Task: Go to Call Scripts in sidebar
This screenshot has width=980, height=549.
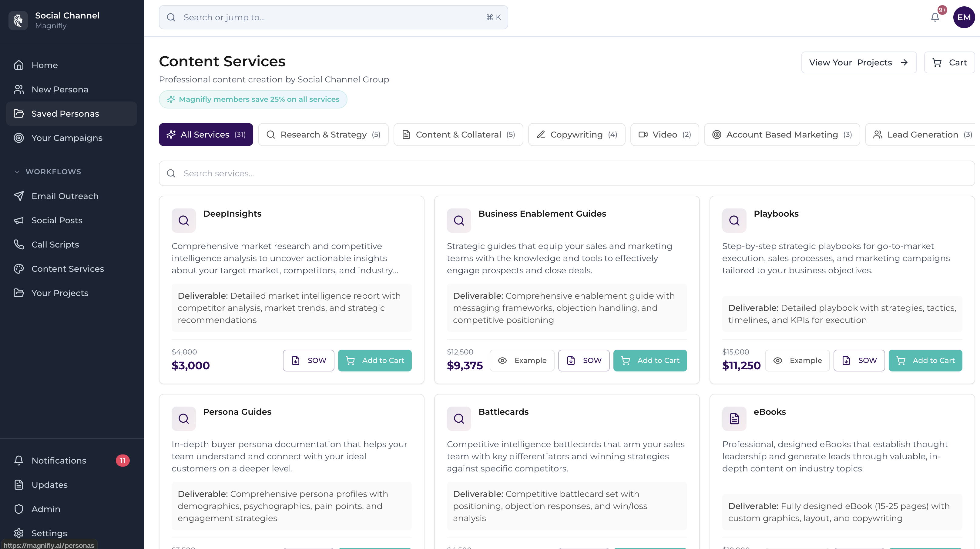Action: pyautogui.click(x=55, y=245)
